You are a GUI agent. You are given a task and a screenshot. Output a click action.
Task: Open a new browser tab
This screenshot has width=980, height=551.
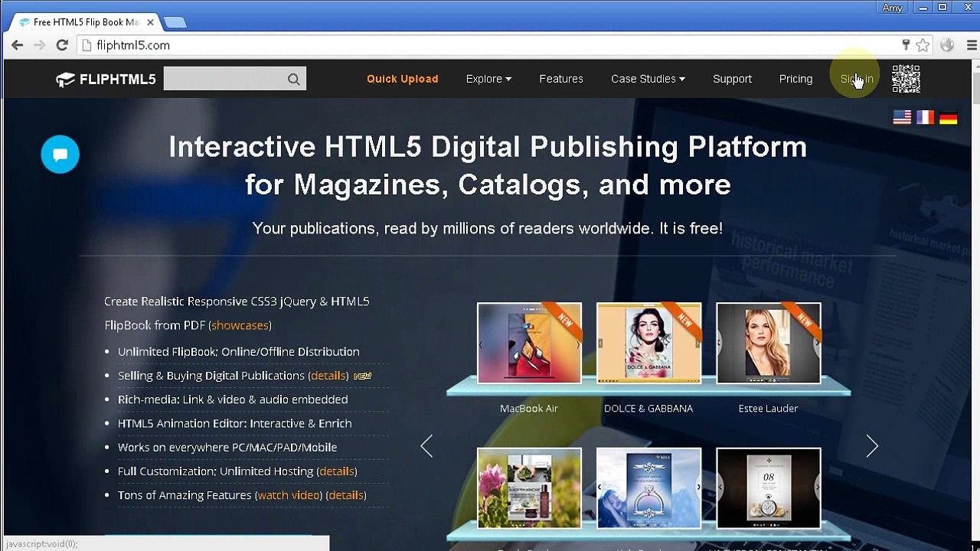[175, 22]
